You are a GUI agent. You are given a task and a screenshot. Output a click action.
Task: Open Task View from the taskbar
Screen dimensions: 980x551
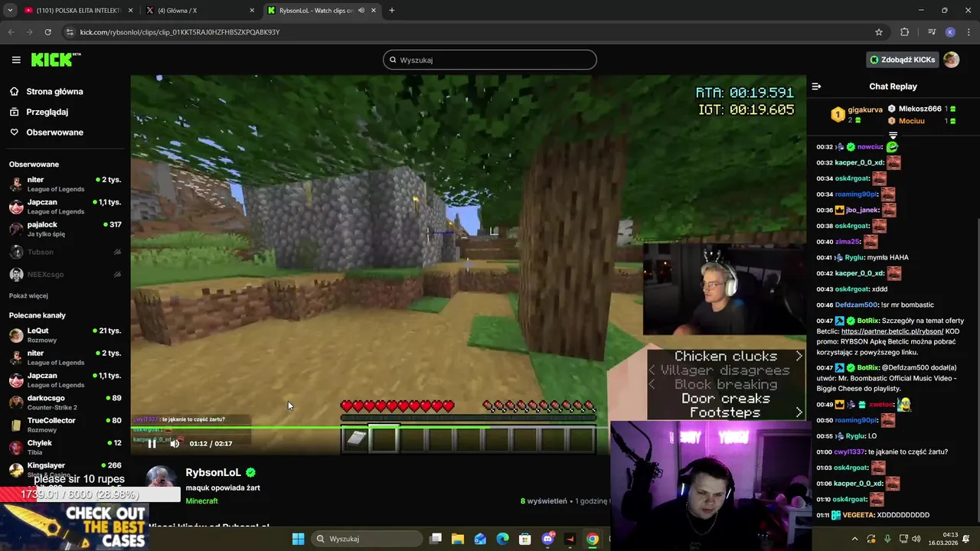pyautogui.click(x=436, y=539)
